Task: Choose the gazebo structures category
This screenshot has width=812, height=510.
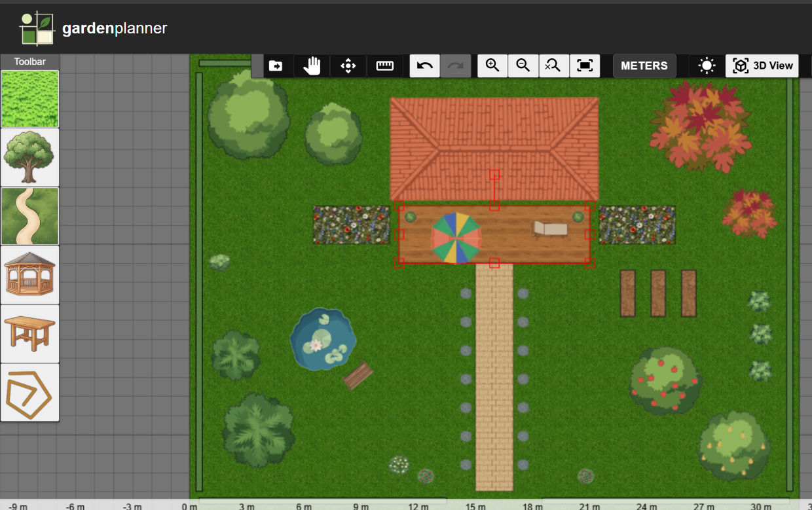Action: point(30,275)
